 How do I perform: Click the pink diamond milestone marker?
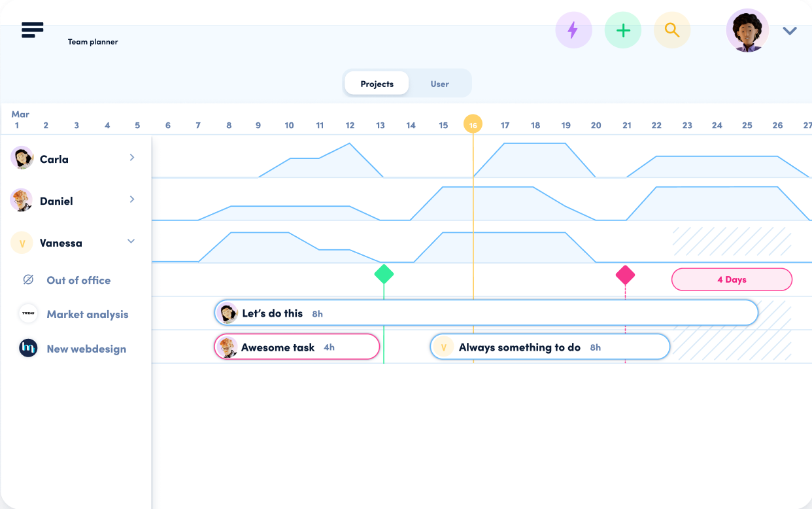point(626,275)
